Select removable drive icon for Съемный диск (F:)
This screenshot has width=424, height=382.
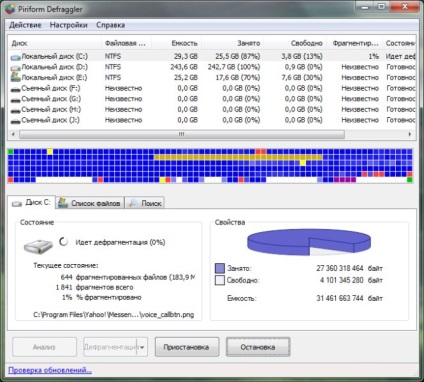click(15, 89)
